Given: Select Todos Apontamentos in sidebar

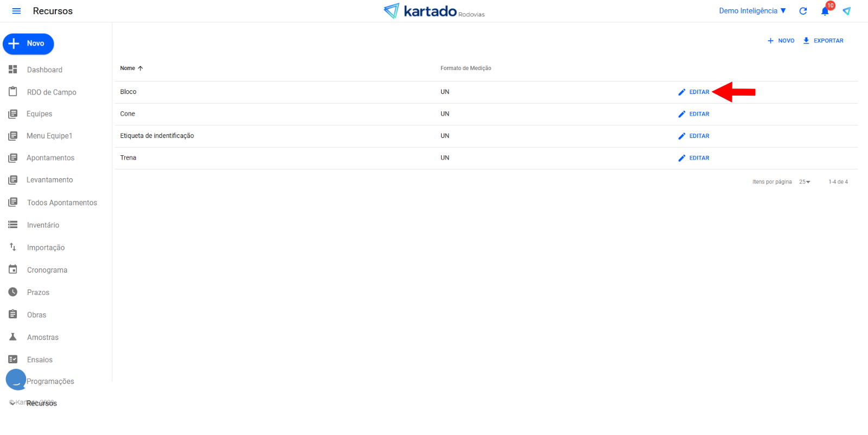Looking at the screenshot, I should tap(62, 203).
